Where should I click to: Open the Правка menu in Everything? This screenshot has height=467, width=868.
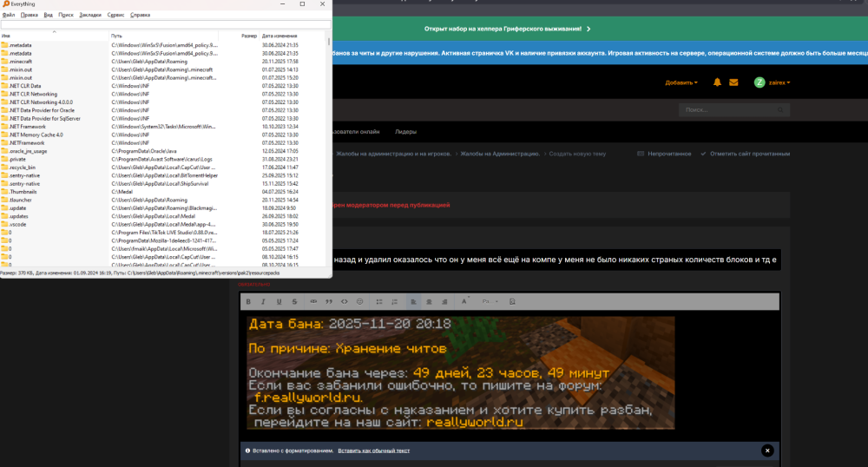[30, 15]
